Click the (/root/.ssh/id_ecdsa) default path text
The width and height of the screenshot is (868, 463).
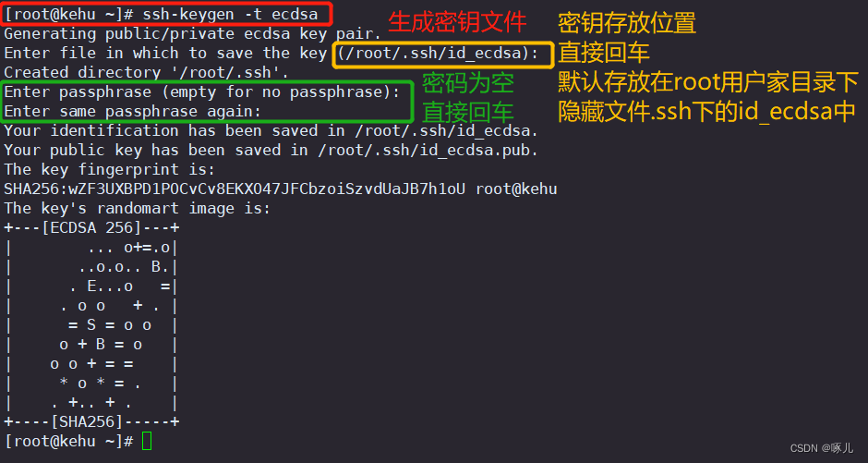tap(438, 53)
